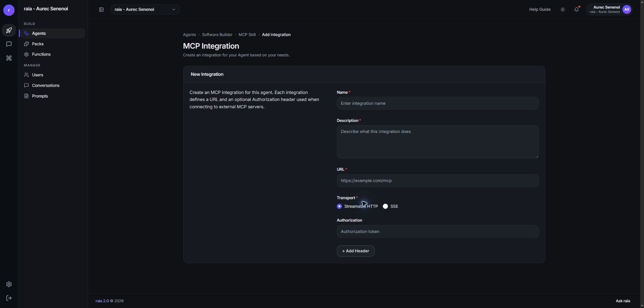The width and height of the screenshot is (644, 308).
Task: Open notifications bell icon
Action: pos(577,9)
